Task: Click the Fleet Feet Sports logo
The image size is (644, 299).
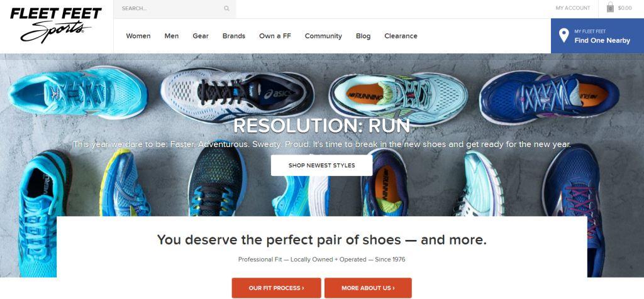Action: point(56,25)
